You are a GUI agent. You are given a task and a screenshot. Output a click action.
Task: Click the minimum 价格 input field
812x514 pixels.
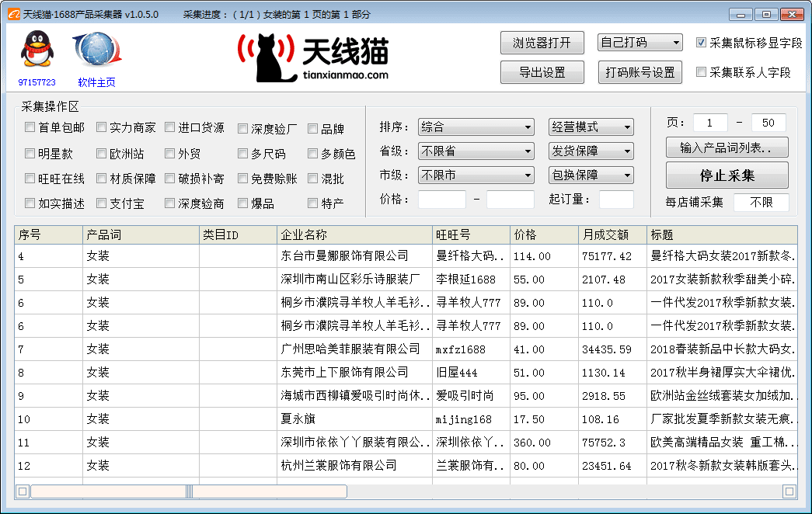tap(441, 200)
